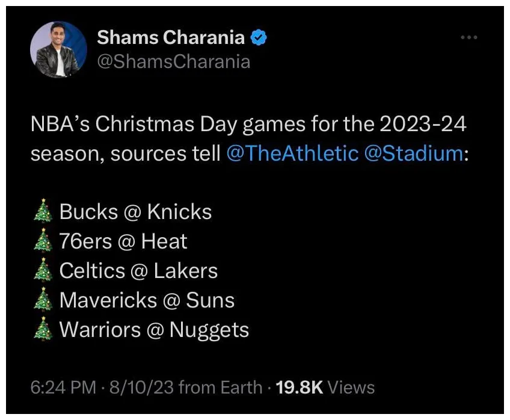Viewport: 510px width, 420px height.
Task: Select the Bucks @ Knicks game line
Action: (x=135, y=211)
